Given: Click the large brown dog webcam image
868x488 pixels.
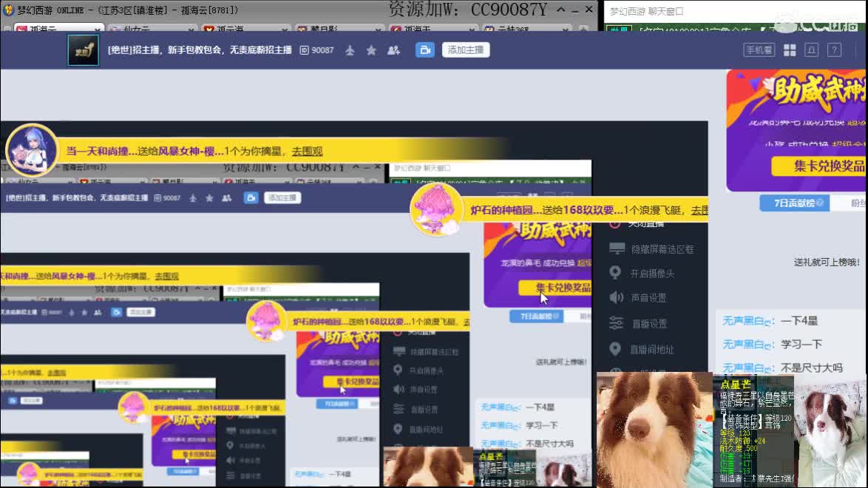Looking at the screenshot, I should [x=654, y=430].
